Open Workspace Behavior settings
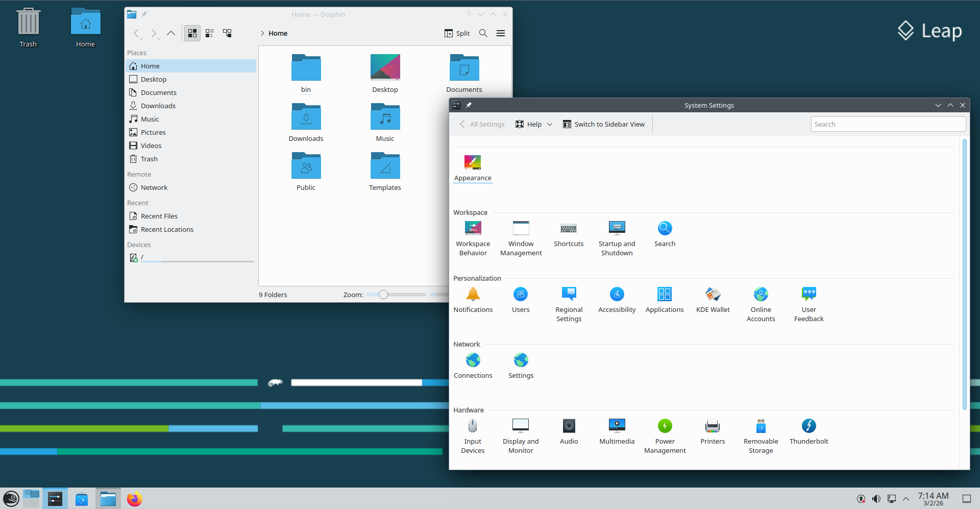This screenshot has height=509, width=980. (x=473, y=229)
